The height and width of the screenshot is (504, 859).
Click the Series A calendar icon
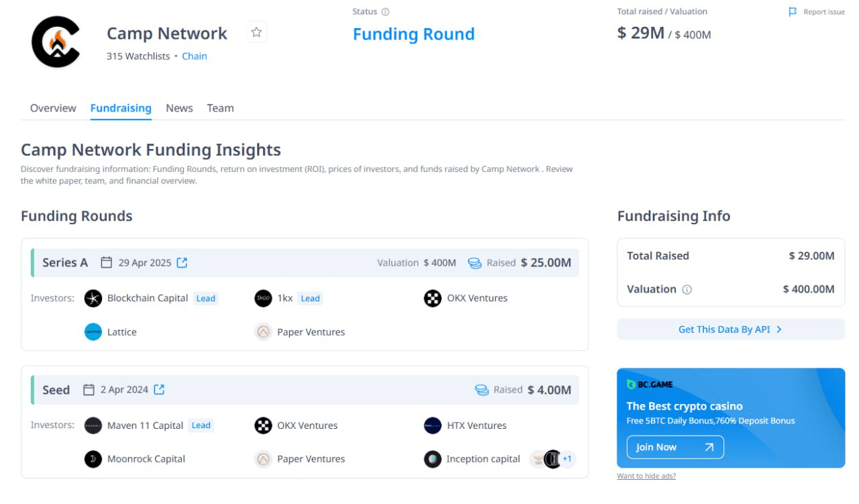coord(106,262)
